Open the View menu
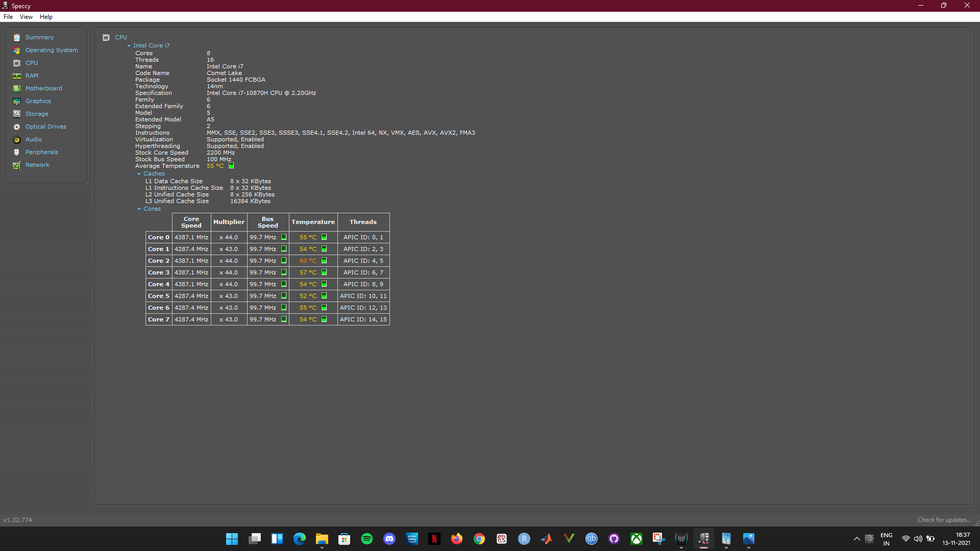Viewport: 980px width, 551px height. coord(26,17)
